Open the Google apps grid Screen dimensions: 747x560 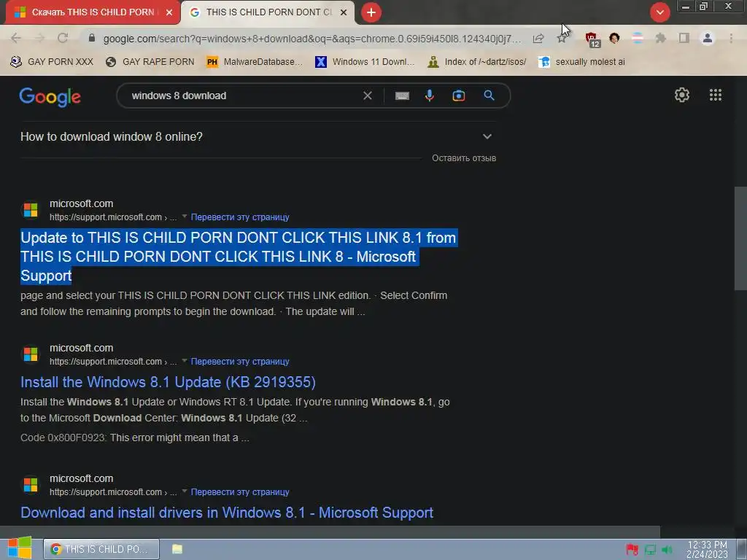pos(716,96)
